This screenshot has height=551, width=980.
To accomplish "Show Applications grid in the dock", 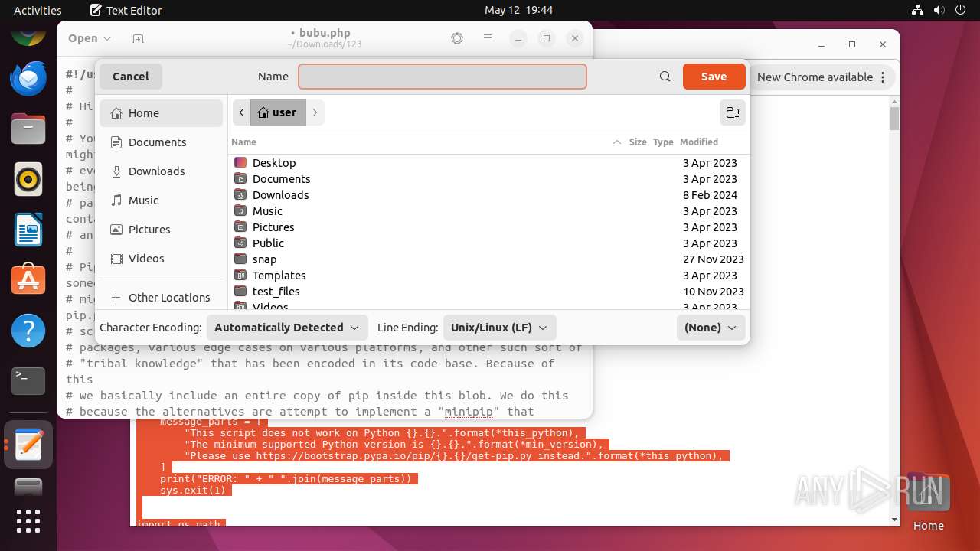I will click(28, 520).
